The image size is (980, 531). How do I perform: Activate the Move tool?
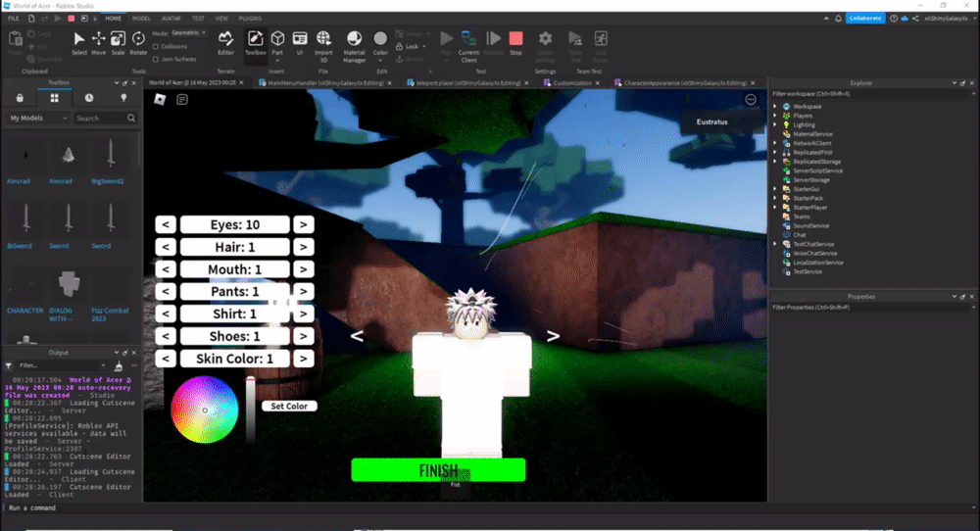(x=99, y=43)
